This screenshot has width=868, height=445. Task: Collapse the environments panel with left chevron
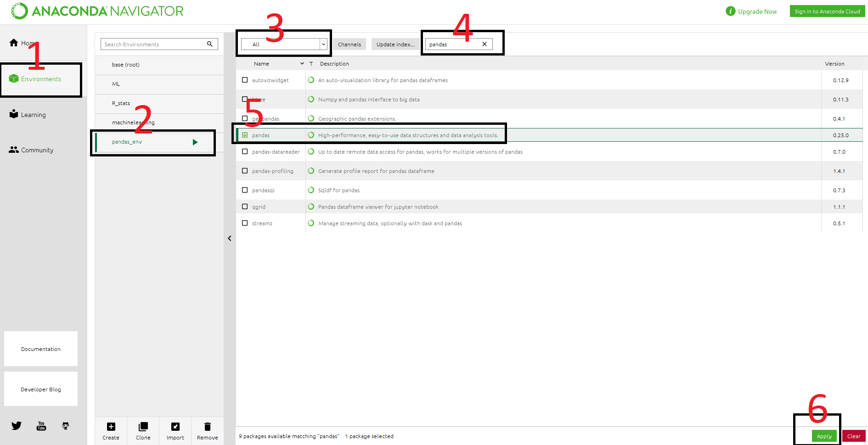pyautogui.click(x=230, y=238)
